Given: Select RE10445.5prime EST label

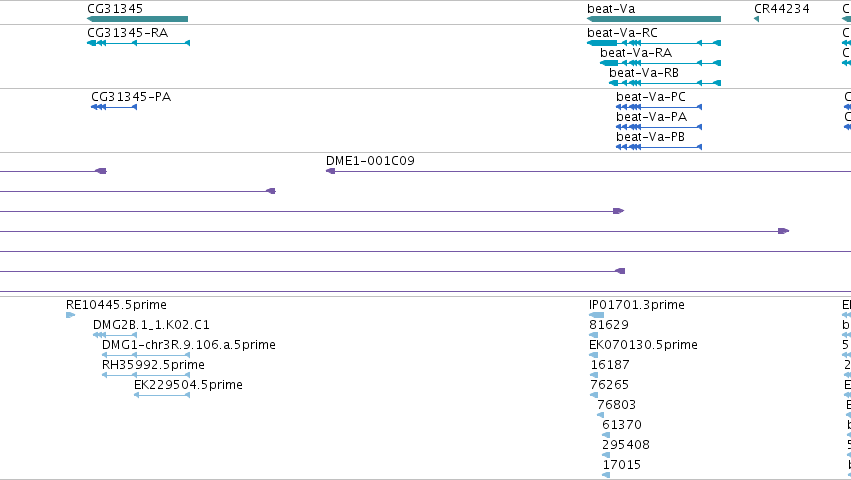Looking at the screenshot, I should coord(116,305).
